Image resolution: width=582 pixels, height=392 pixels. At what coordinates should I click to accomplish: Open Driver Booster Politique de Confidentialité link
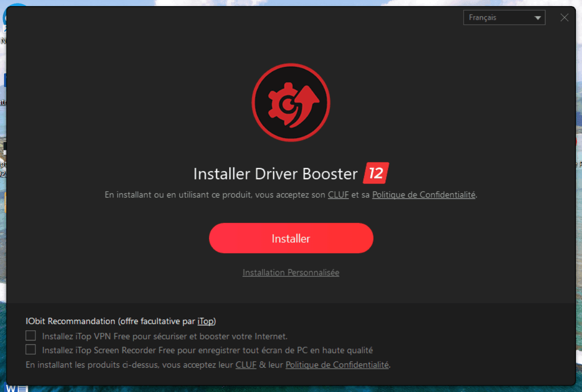click(x=424, y=195)
